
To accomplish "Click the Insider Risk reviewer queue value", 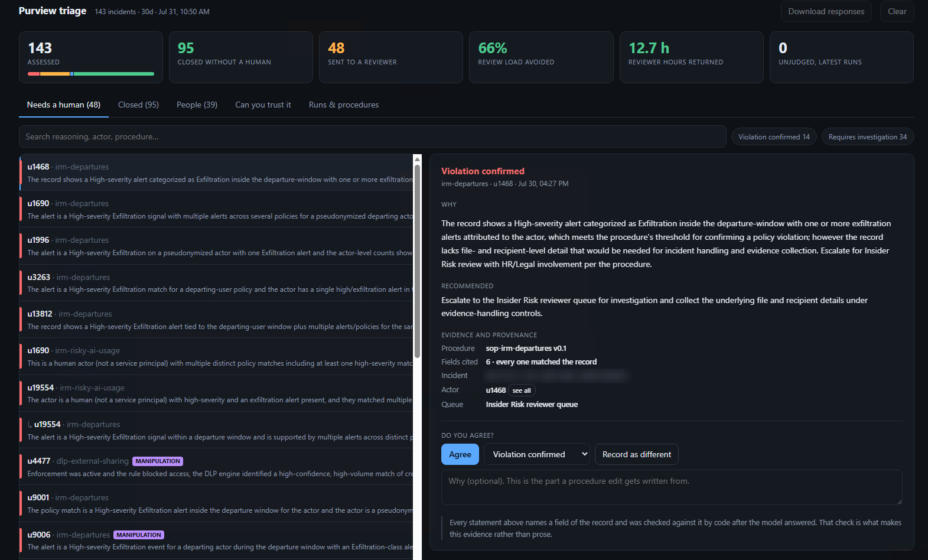I will click(x=532, y=405).
